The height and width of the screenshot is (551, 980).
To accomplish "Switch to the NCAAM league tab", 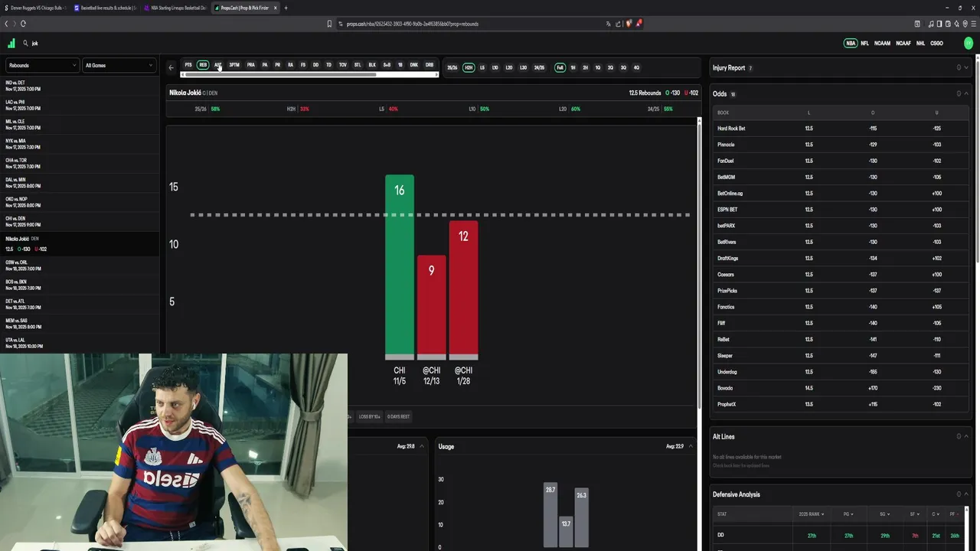I will [882, 44].
